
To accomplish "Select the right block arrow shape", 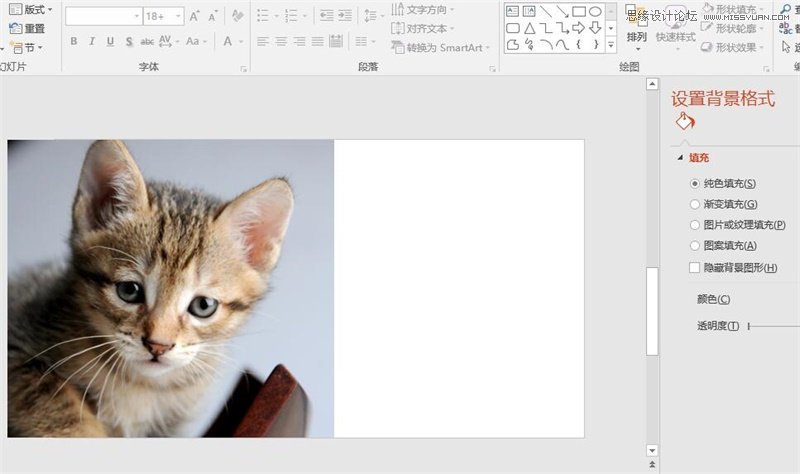I will click(x=579, y=28).
